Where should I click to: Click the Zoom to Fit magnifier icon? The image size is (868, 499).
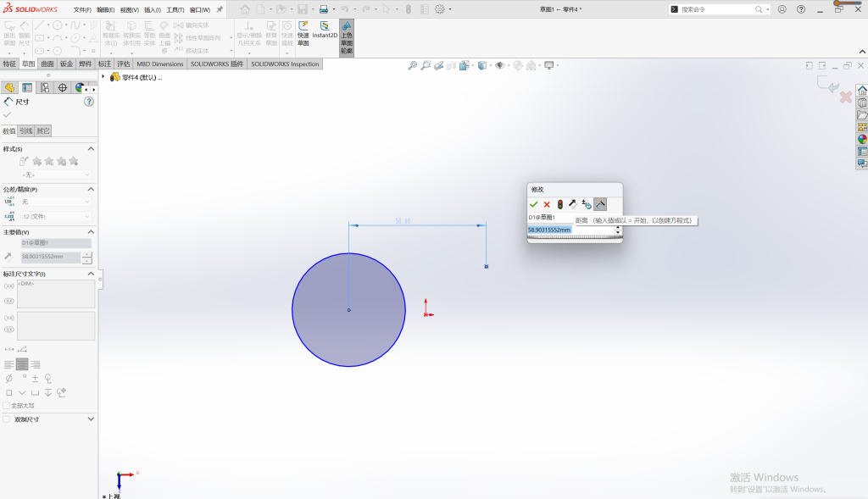tap(413, 65)
